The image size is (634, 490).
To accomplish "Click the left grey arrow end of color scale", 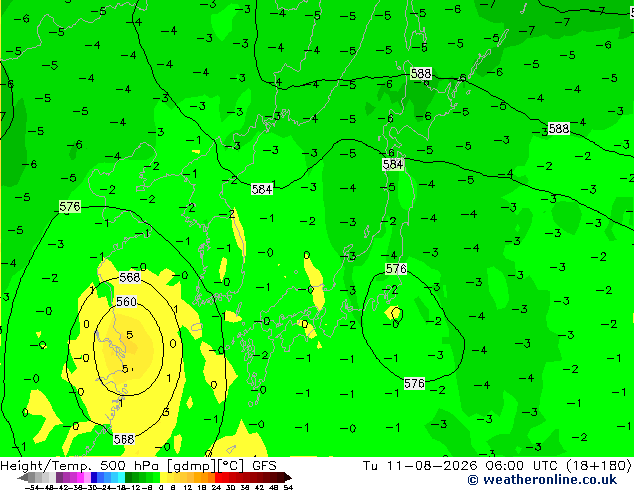I will coord(23,477).
